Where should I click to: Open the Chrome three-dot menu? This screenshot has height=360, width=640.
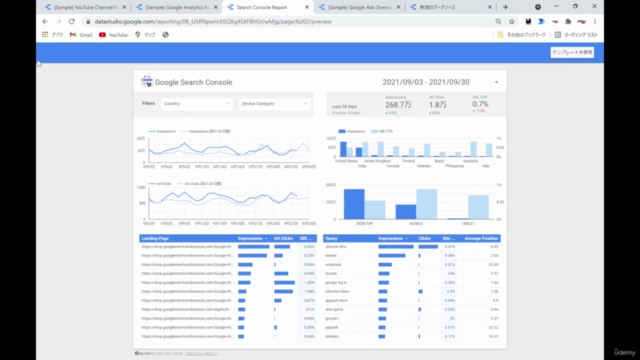pos(595,22)
